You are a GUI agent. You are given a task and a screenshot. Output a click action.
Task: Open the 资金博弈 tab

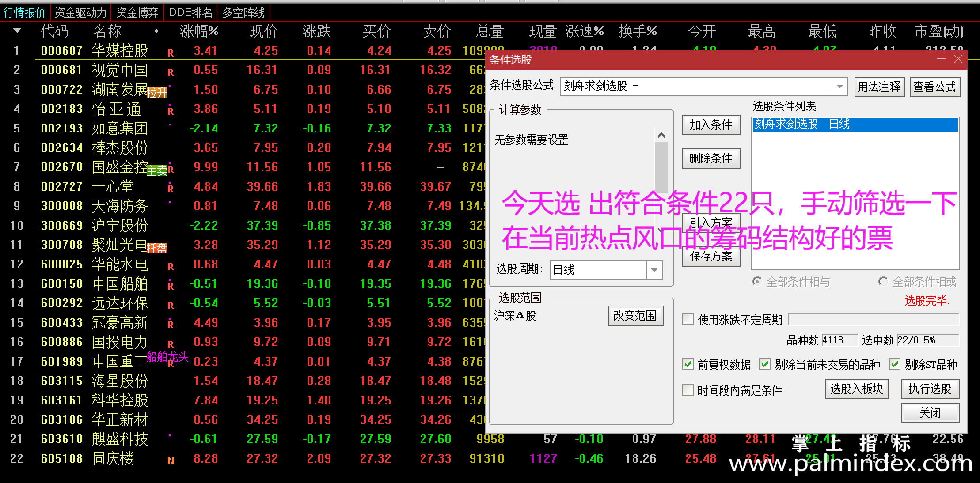tap(137, 12)
